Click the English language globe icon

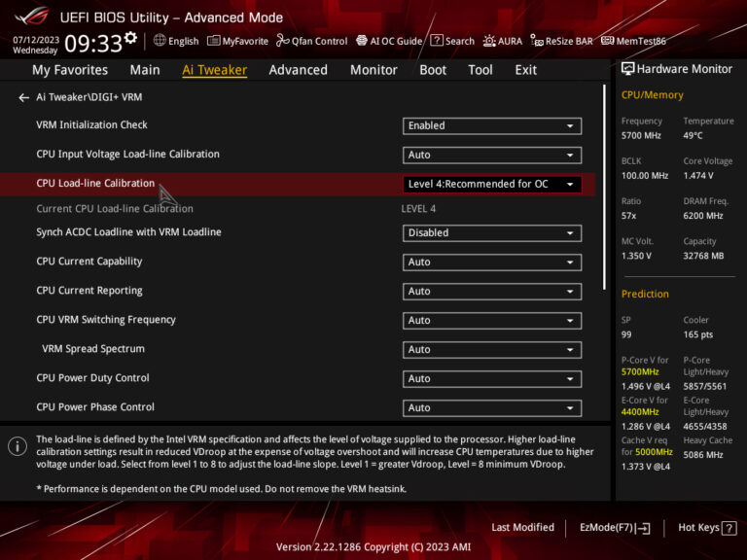coord(160,41)
